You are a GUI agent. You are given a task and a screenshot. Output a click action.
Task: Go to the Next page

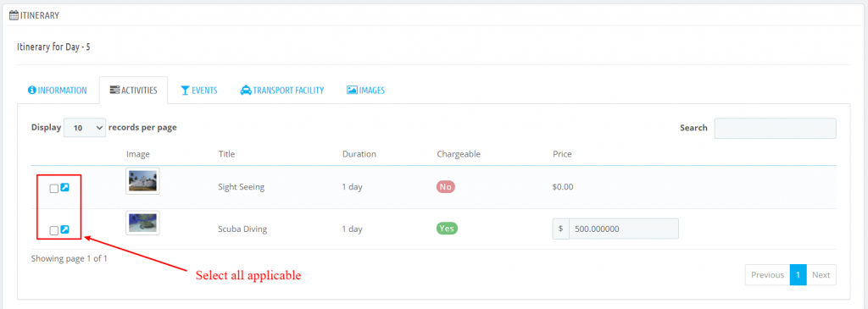point(821,275)
